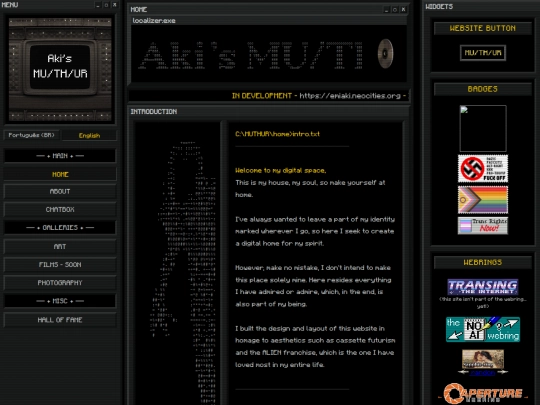Screen dimensions: 540x405
Task: Minimize the HOME window
Action: [x=386, y=10]
